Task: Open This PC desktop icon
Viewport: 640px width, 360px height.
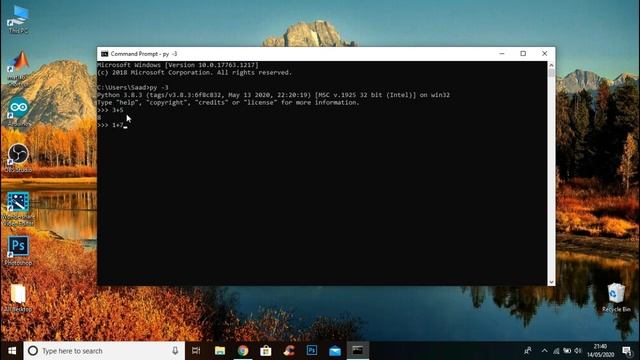Action: tap(18, 18)
